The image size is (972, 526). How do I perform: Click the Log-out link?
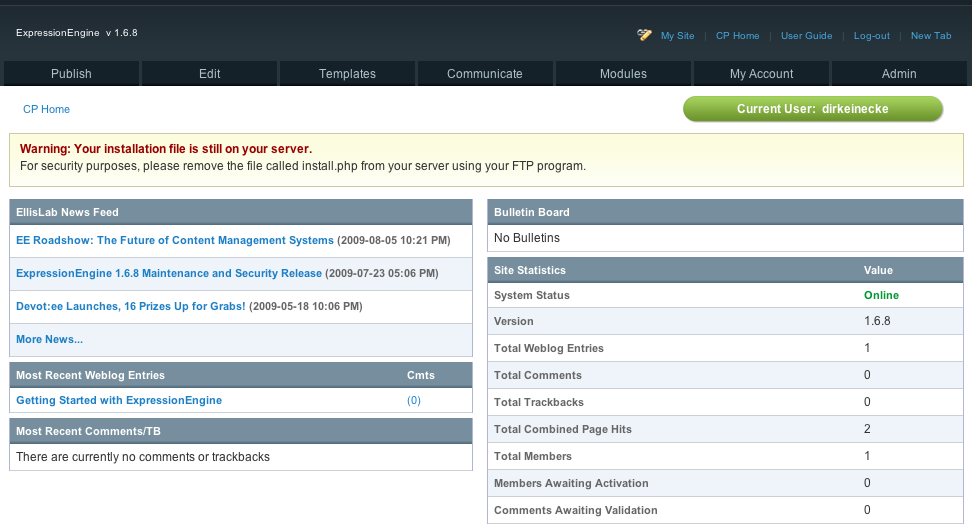click(871, 36)
